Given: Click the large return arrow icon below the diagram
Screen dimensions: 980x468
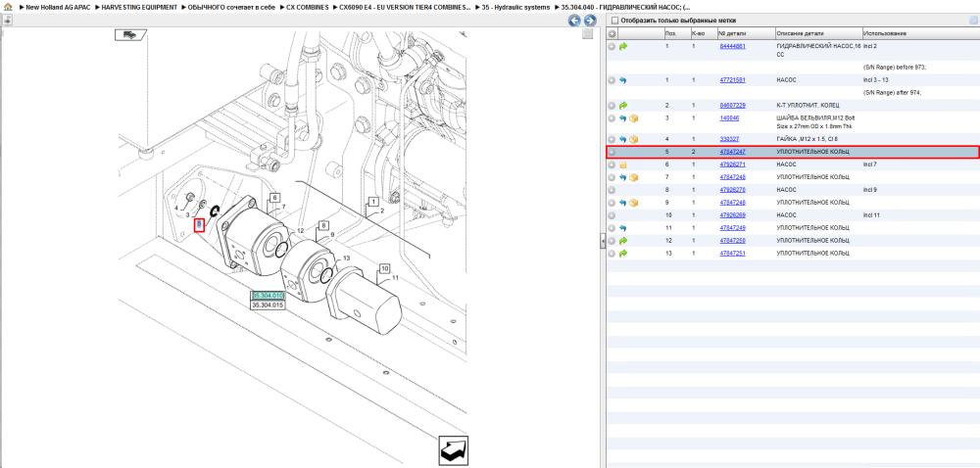Looking at the screenshot, I should click(453, 450).
